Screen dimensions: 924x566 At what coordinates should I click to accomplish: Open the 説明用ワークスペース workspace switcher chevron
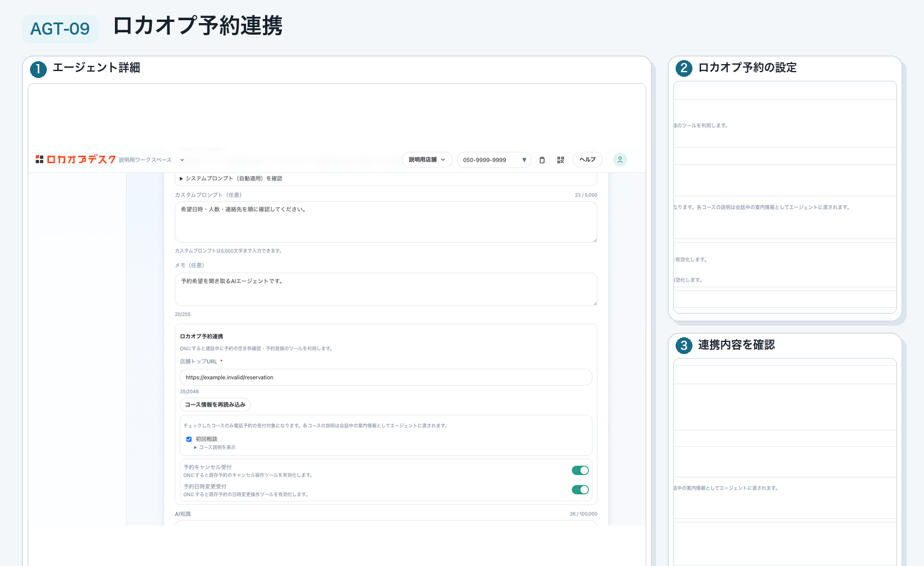182,160
